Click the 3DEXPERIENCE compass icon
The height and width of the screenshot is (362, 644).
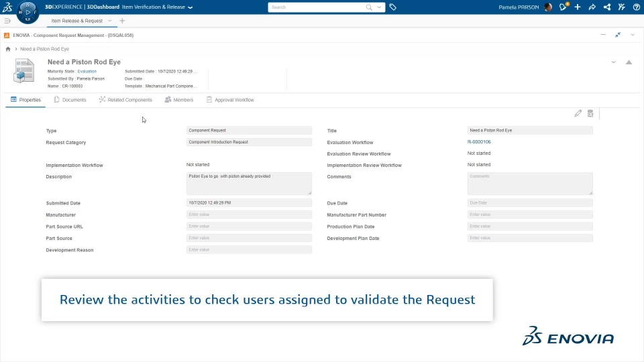point(27,11)
